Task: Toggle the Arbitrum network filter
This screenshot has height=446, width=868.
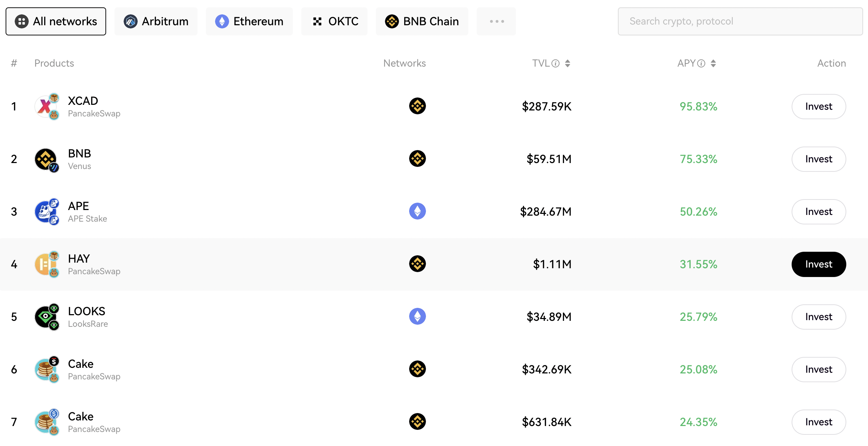Action: 156,22
